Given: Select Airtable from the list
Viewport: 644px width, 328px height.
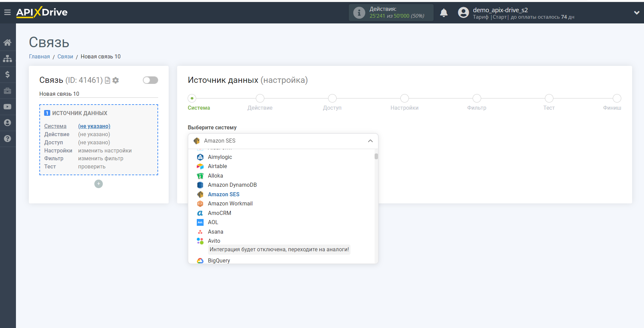Looking at the screenshot, I should [x=217, y=166].
